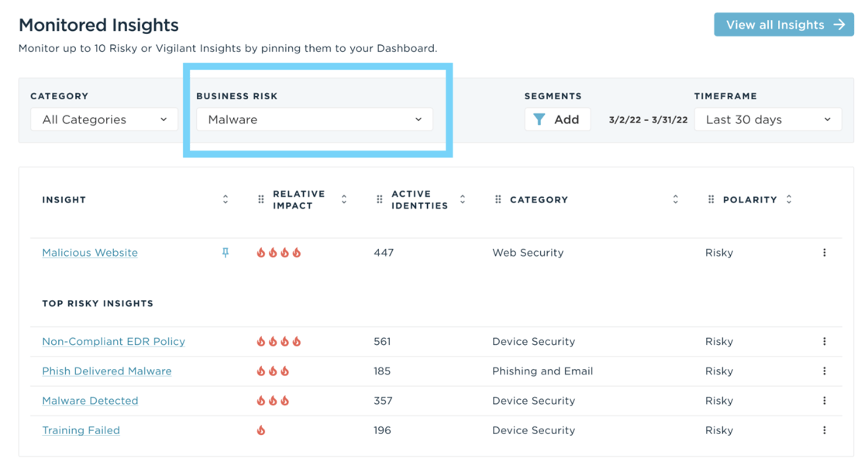Grab the Relative Impact column drag handle
Viewport: 868px width, 469px height.
[x=260, y=199]
